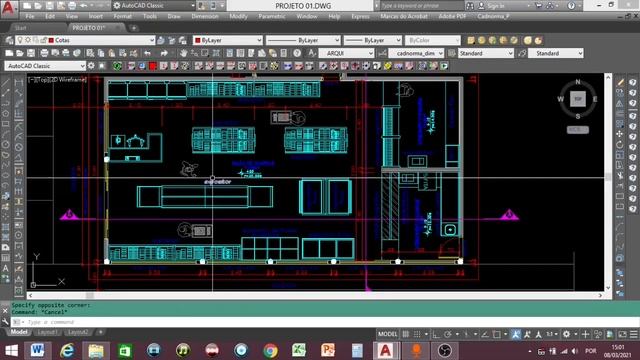Select the Mirror tool in Modify toolbar
This screenshot has width=640, height=360.
tap(620, 104)
